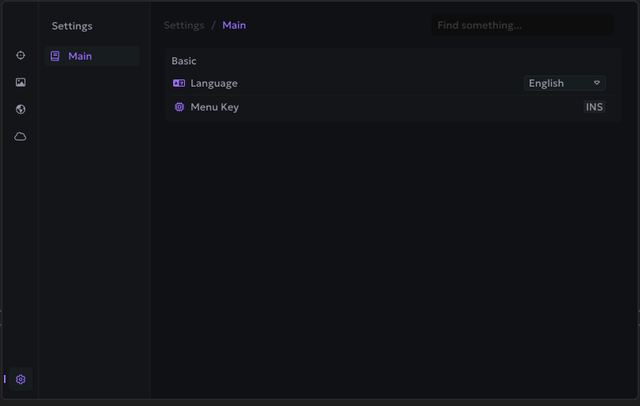Click the Menu Key setting label

point(215,107)
